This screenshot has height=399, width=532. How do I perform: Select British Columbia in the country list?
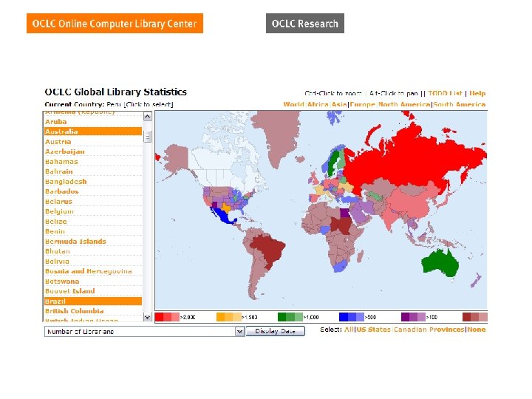pyautogui.click(x=93, y=311)
